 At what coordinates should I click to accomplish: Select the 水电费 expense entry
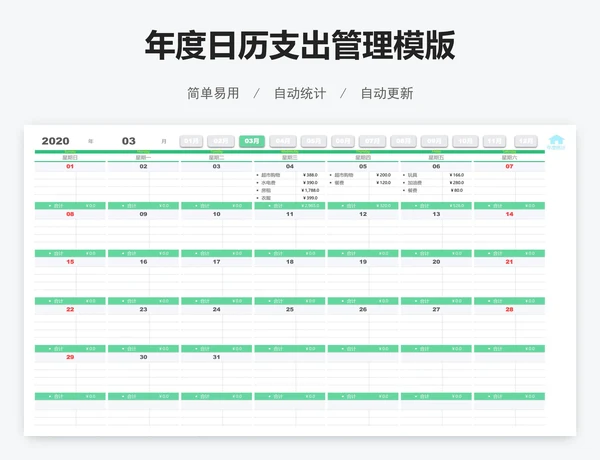[268, 183]
